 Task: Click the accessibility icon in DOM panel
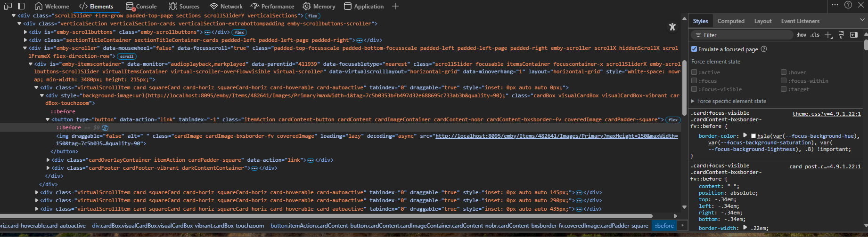coord(672,27)
